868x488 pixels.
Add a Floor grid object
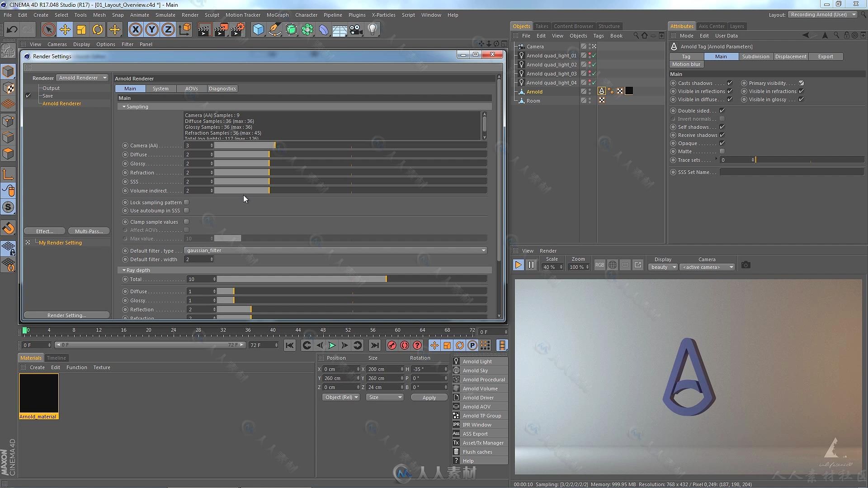tap(340, 30)
